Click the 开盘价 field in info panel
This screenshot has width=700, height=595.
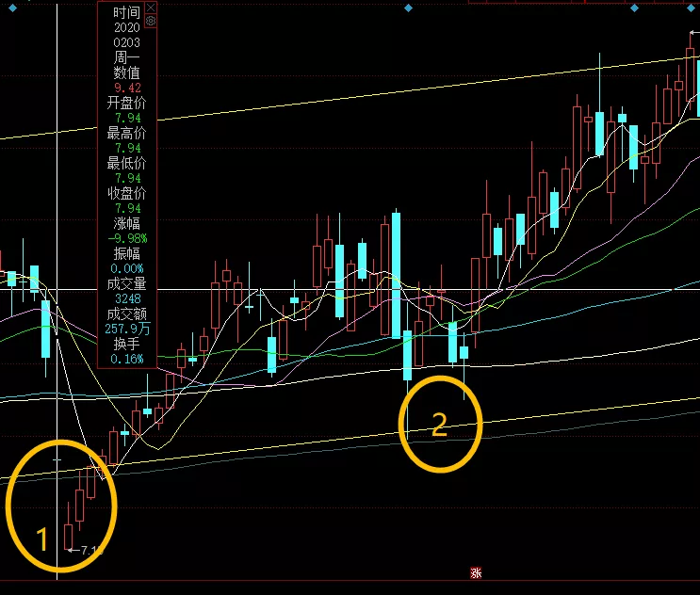126,103
